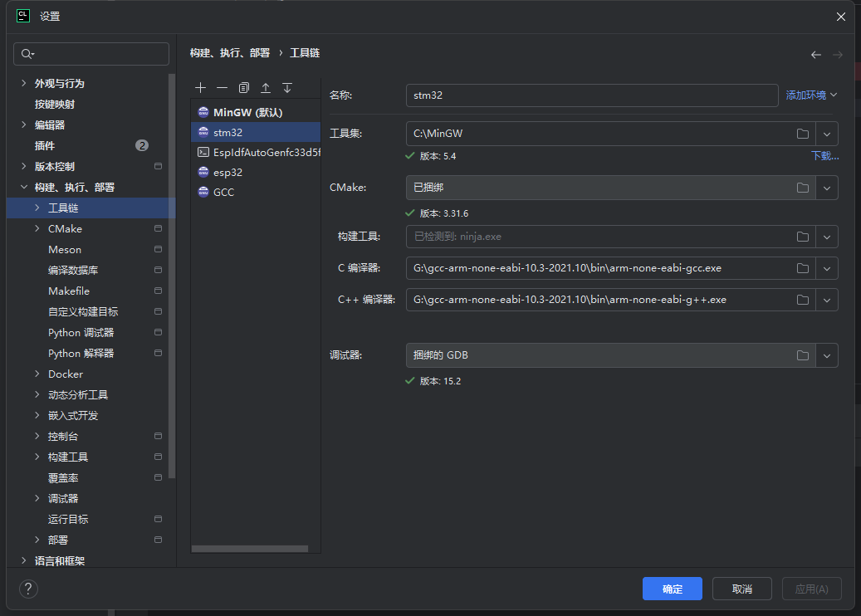Expand 嵌入式开发 tree node
861x616 pixels.
pos(37,416)
